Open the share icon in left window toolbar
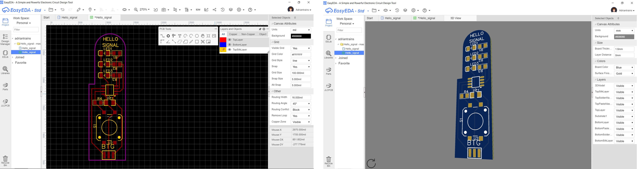Screen dimensions: 644x169 click(214, 10)
